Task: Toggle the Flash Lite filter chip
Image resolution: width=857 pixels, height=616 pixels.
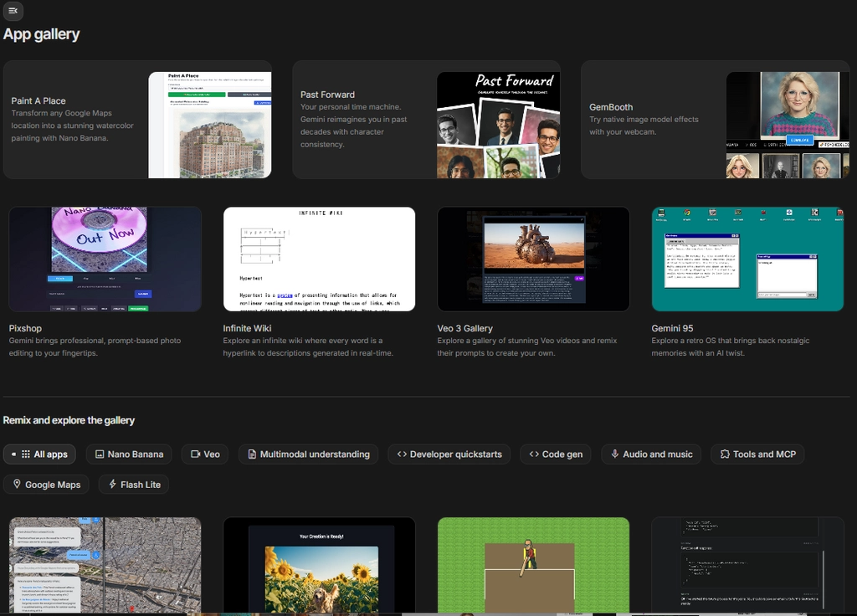Action: pyautogui.click(x=133, y=484)
